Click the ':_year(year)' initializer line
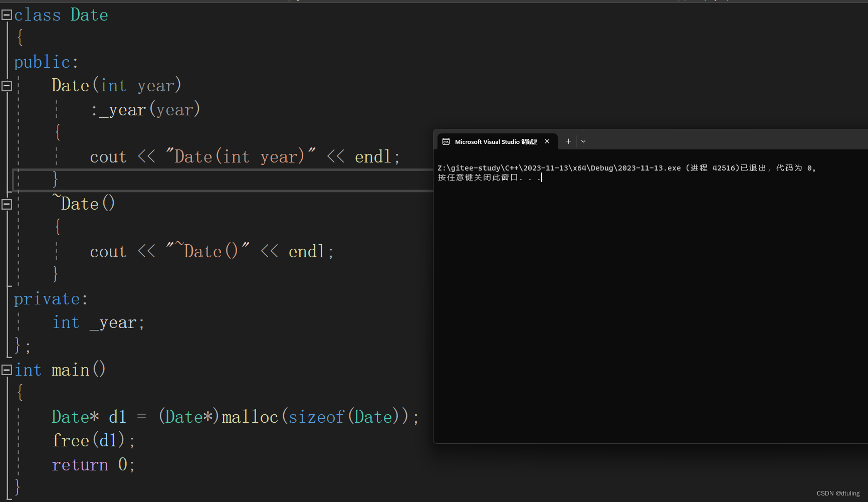 145,109
